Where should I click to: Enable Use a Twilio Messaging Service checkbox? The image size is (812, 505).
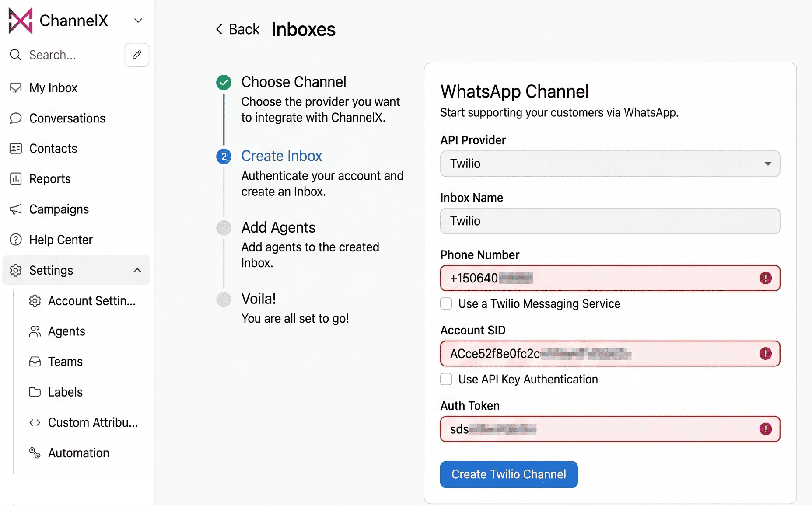tap(446, 303)
